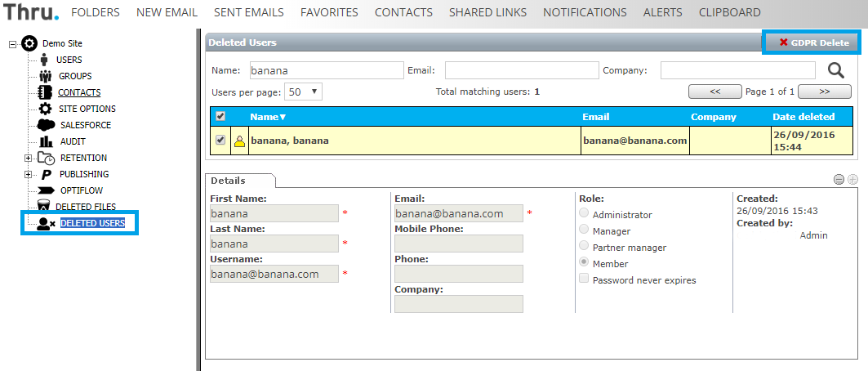Click the magnifying glass search icon

836,70
